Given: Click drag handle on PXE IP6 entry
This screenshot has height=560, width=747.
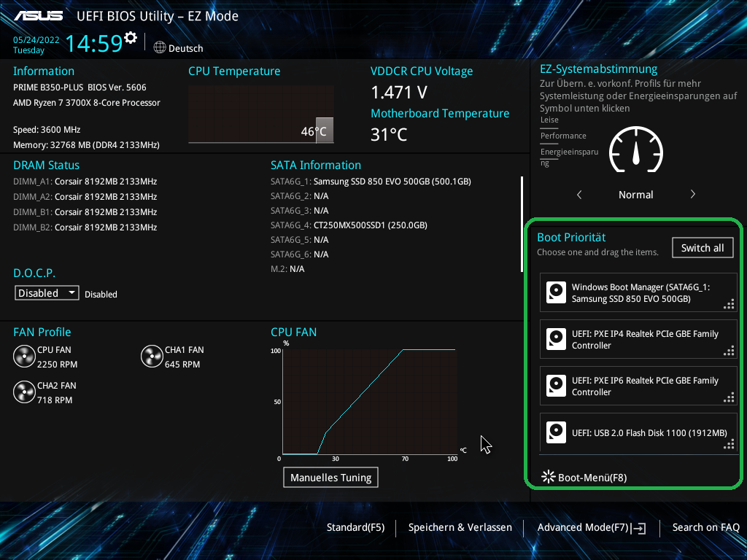Looking at the screenshot, I should pyautogui.click(x=729, y=397).
